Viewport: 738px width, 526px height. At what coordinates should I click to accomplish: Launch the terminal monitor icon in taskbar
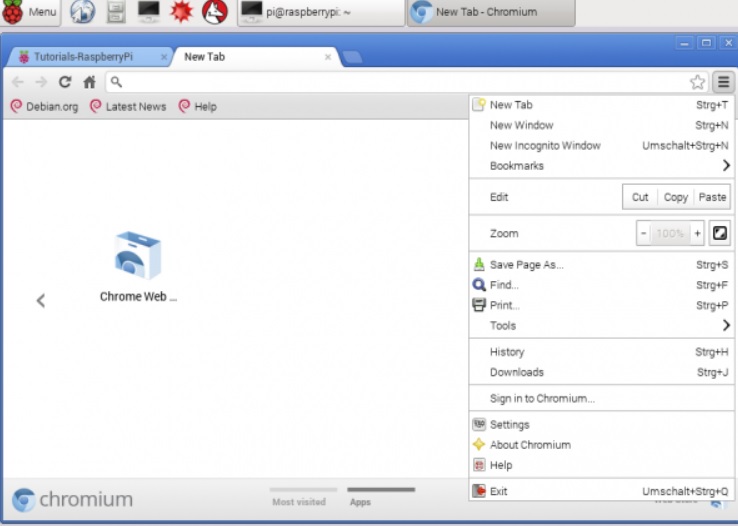pos(149,12)
